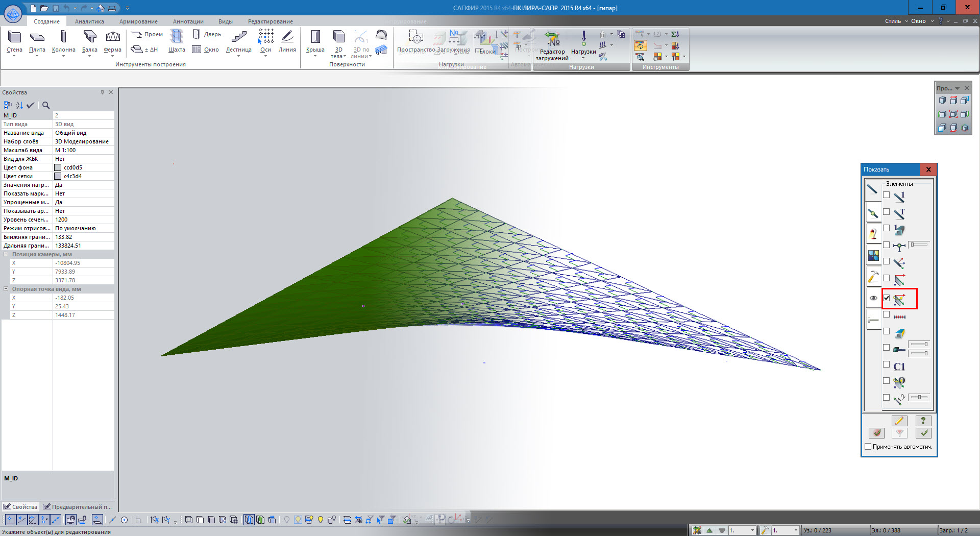980x536 pixels.
Task: Open the Редактор загружений tool
Action: (552, 45)
